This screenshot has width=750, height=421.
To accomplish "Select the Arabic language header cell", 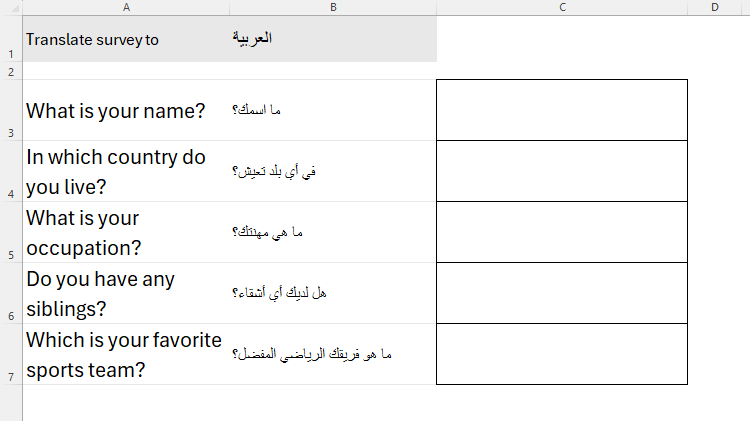I will pyautogui.click(x=332, y=40).
